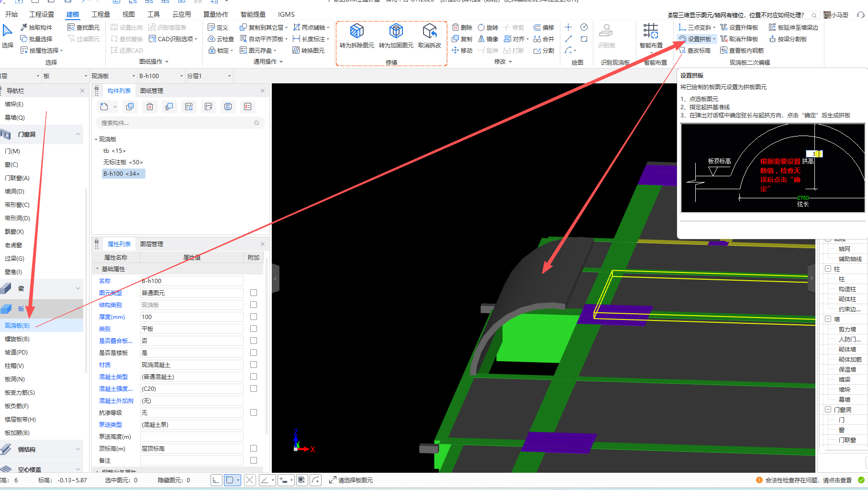This screenshot has width=868, height=490.
Task: Tick the 顶标高(m) 附加 checkbox
Action: click(x=254, y=448)
